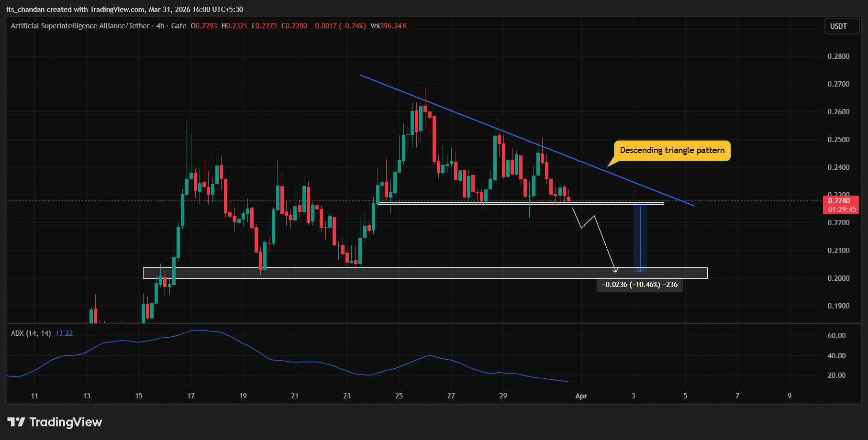Image resolution: width=868 pixels, height=440 pixels.
Task: Click the 0.2500 level on price axis
Action: click(x=838, y=140)
